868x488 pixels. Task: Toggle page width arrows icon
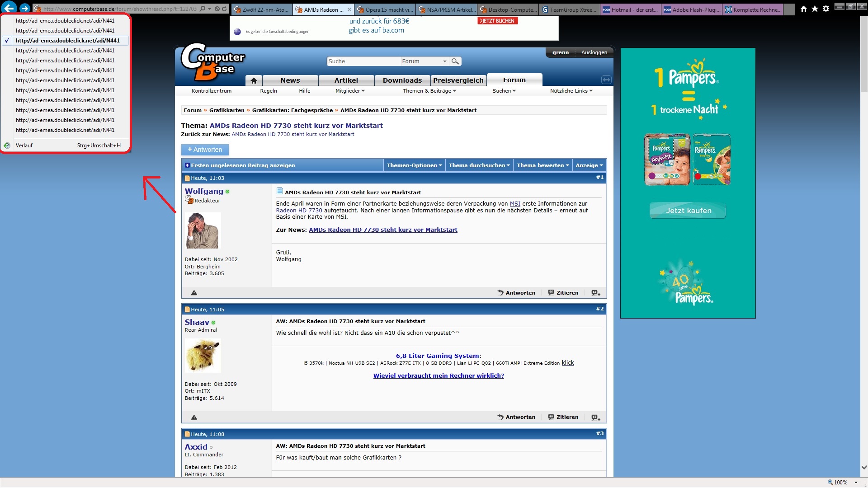606,80
